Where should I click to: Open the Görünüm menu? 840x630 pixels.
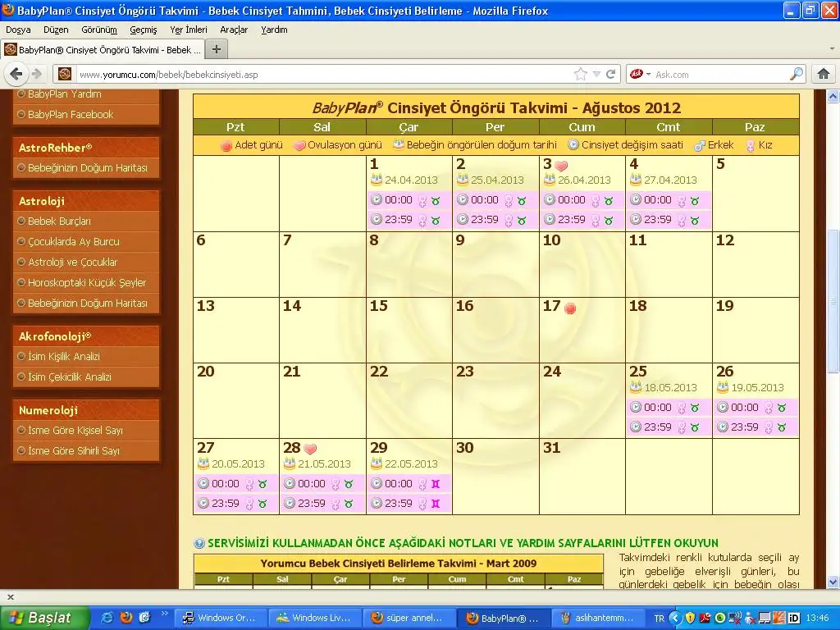click(99, 30)
